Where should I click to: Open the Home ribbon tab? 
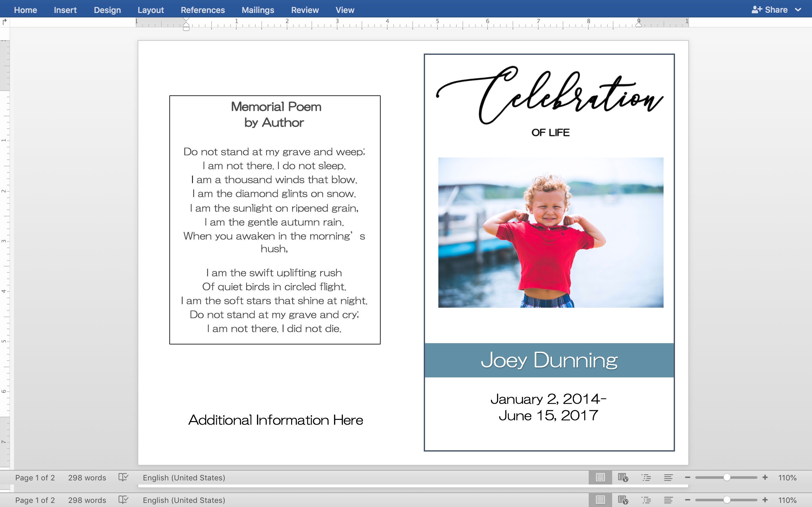25,10
